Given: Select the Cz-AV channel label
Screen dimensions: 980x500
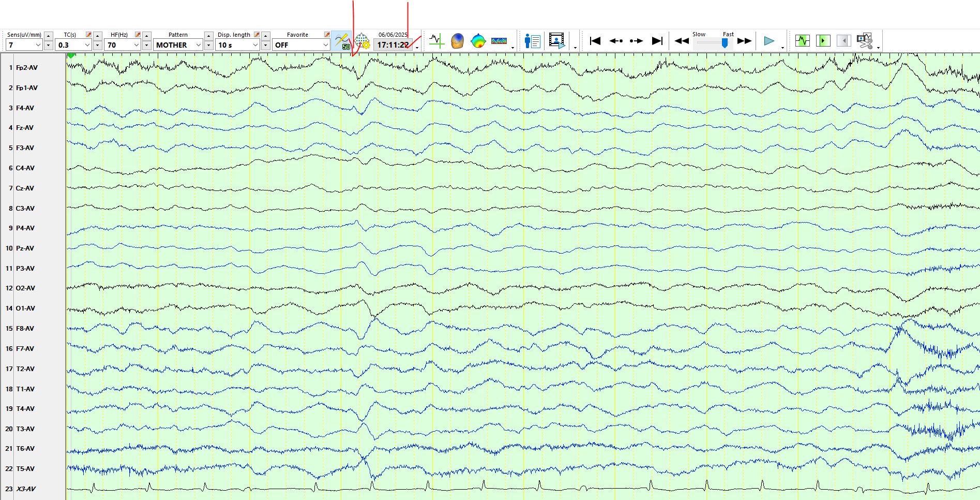Looking at the screenshot, I should coord(25,188).
